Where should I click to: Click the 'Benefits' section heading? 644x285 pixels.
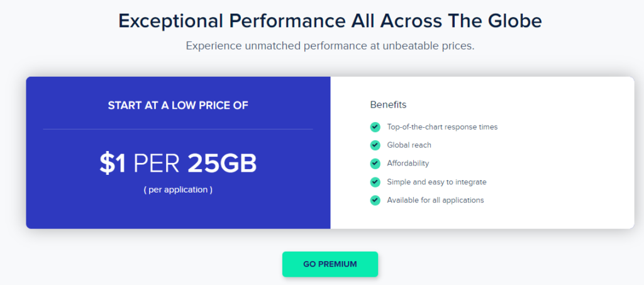point(388,104)
